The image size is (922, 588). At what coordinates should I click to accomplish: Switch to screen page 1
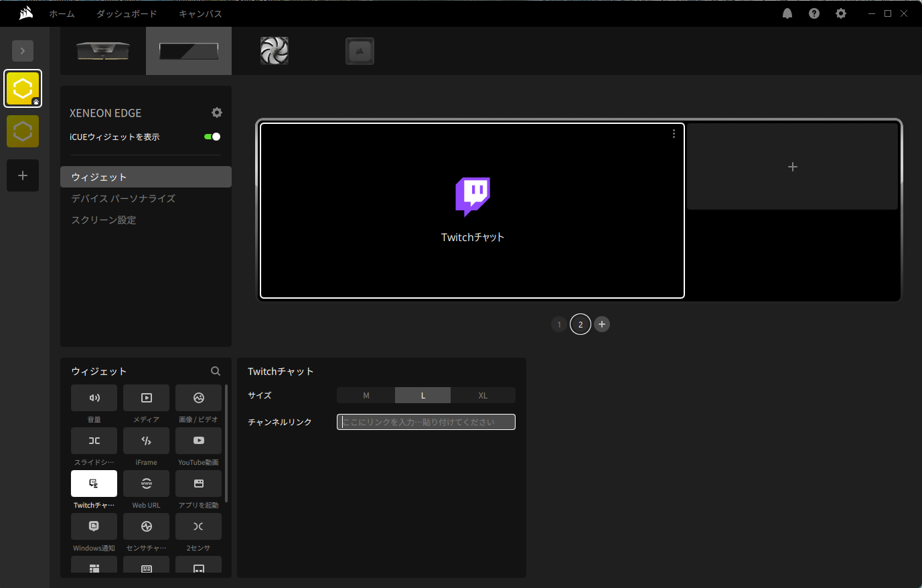tap(559, 324)
